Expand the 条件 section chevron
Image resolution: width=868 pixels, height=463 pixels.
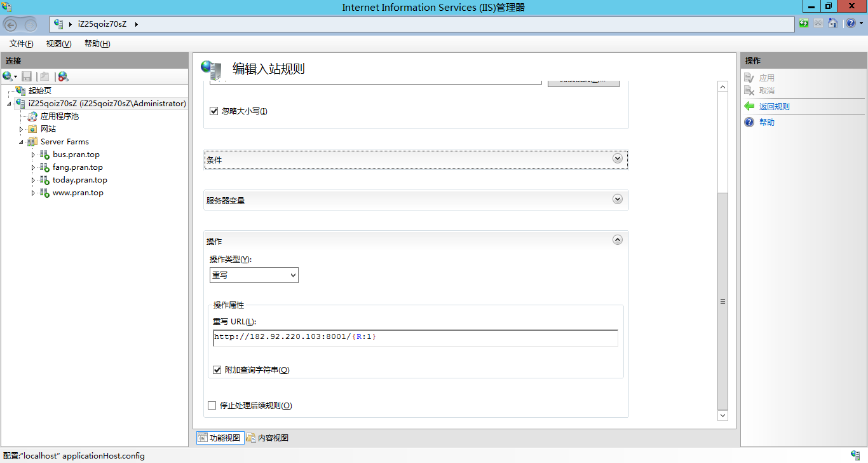coord(617,158)
